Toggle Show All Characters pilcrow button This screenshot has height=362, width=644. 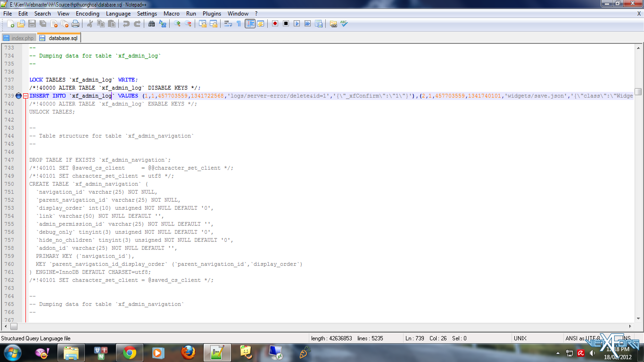239,24
